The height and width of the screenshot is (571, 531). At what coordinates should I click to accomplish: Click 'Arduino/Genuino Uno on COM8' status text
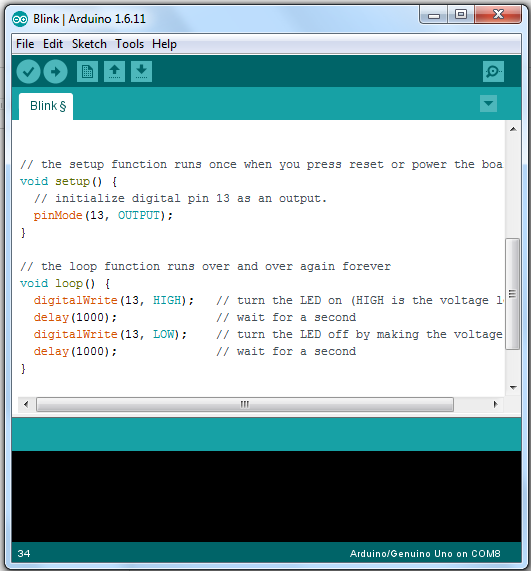tap(425, 554)
